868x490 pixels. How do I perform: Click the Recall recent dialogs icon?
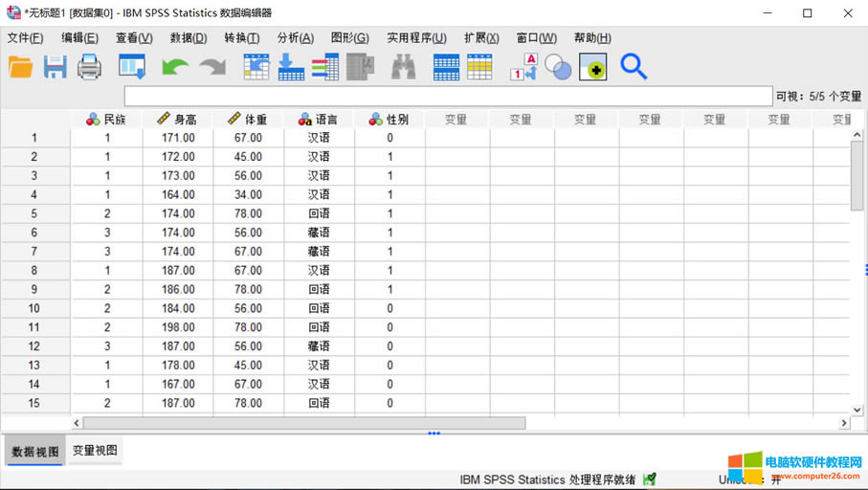coord(132,67)
